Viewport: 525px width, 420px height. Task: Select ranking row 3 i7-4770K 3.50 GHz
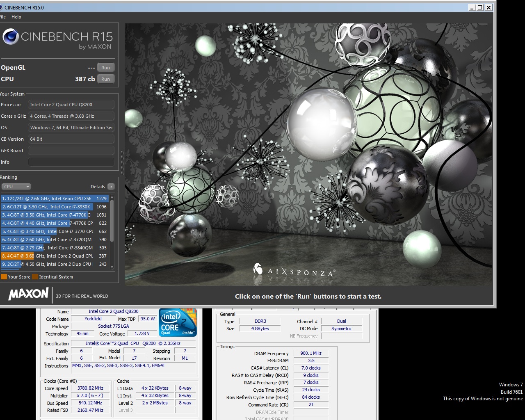pos(55,215)
